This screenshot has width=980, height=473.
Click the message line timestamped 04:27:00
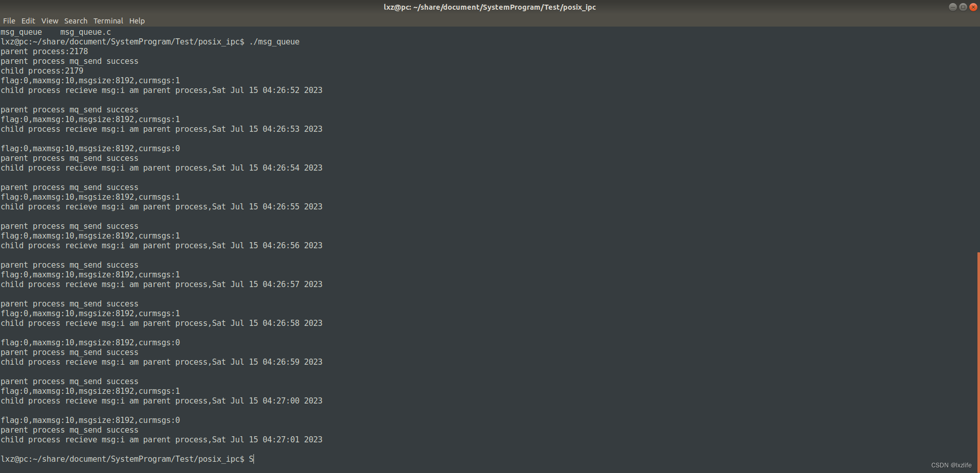[x=161, y=401]
